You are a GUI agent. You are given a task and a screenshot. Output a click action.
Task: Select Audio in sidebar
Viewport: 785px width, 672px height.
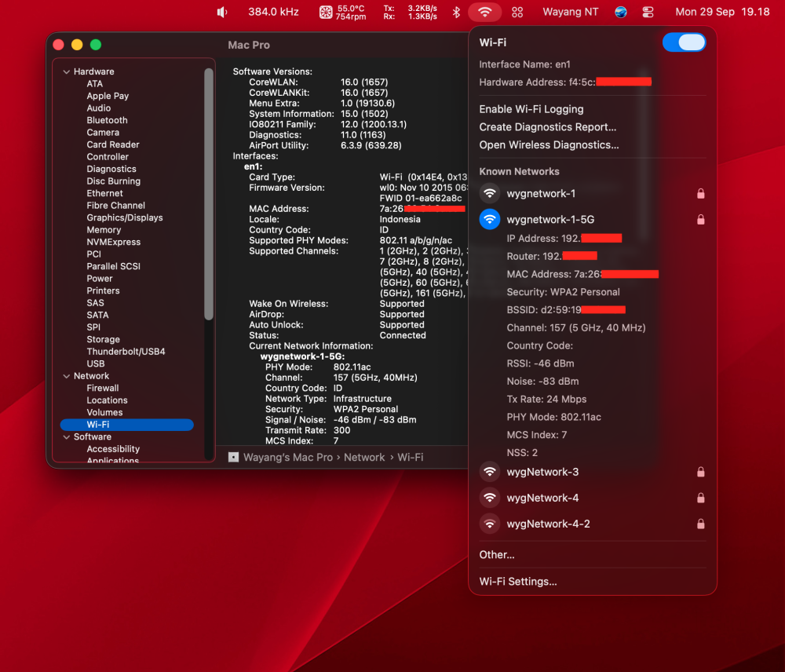[99, 108]
